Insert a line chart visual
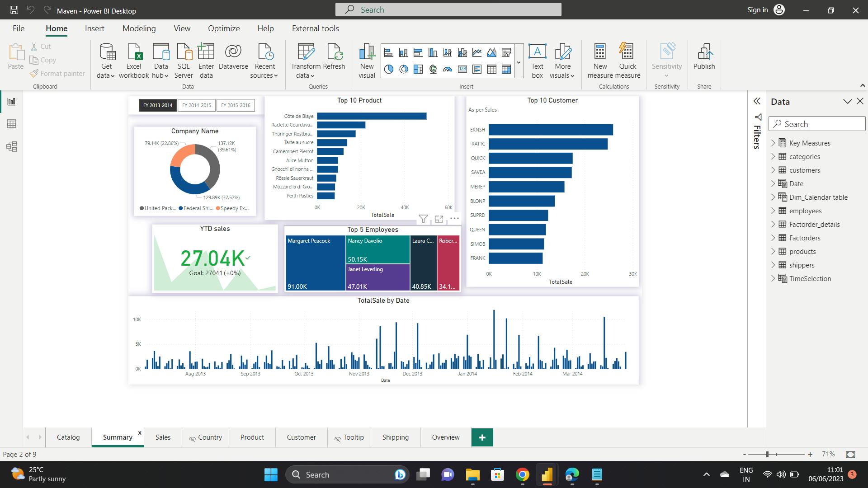This screenshot has width=868, height=488. (477, 53)
